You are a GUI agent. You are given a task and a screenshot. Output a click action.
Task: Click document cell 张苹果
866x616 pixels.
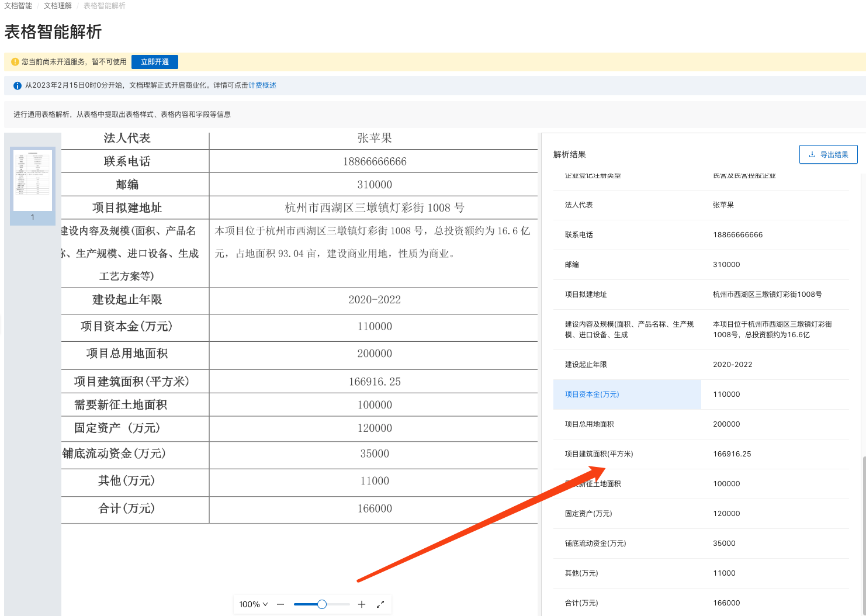(375, 139)
